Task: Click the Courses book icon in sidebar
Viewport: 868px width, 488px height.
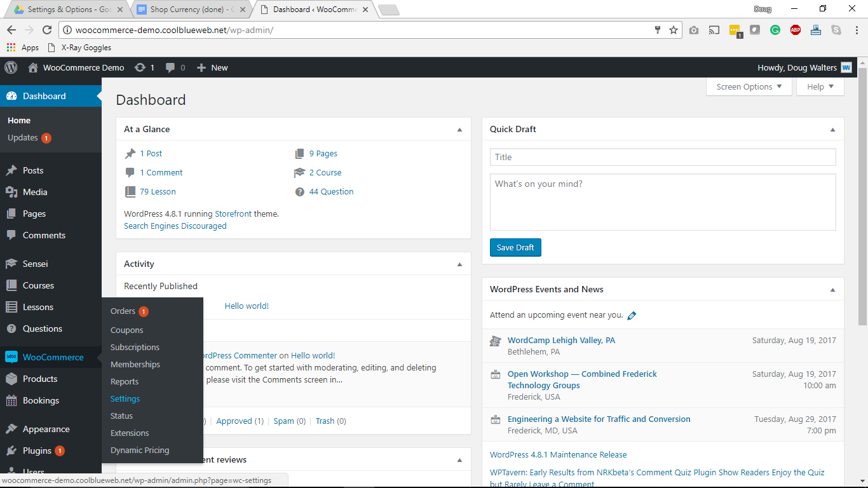Action: click(x=11, y=285)
